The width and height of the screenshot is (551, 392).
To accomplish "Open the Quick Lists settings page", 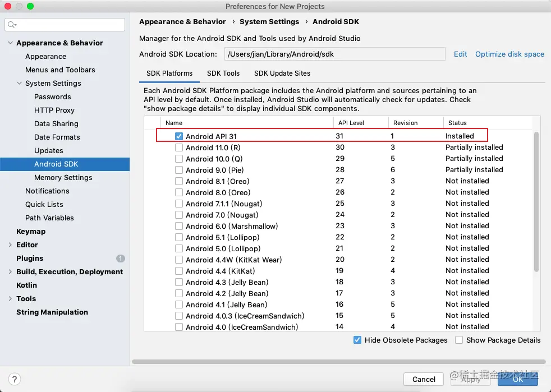I will pos(44,205).
